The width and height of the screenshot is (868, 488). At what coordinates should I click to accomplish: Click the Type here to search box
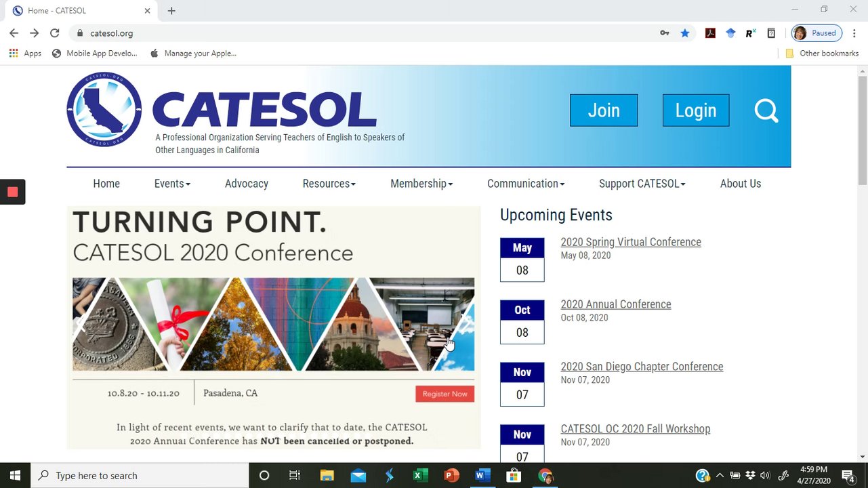(140, 475)
